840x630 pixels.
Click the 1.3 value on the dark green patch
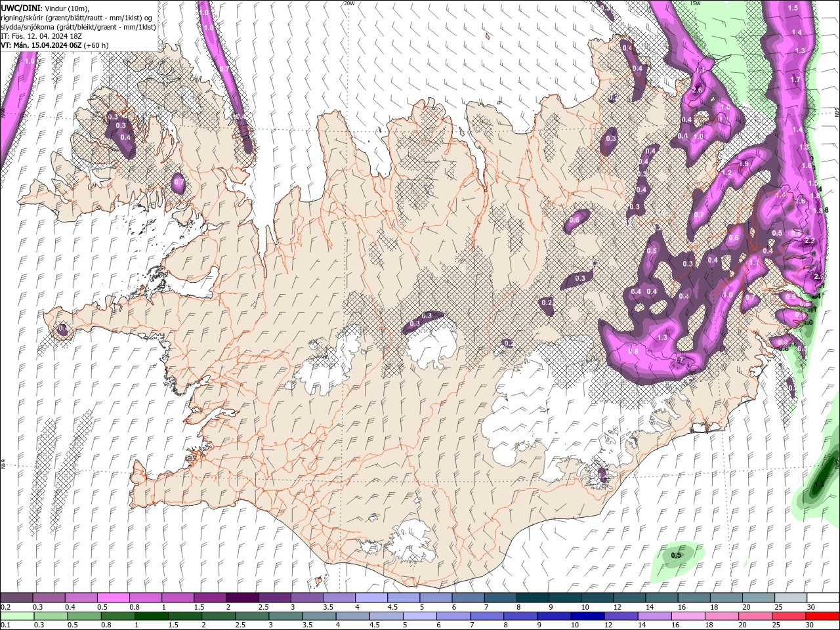tap(818, 485)
